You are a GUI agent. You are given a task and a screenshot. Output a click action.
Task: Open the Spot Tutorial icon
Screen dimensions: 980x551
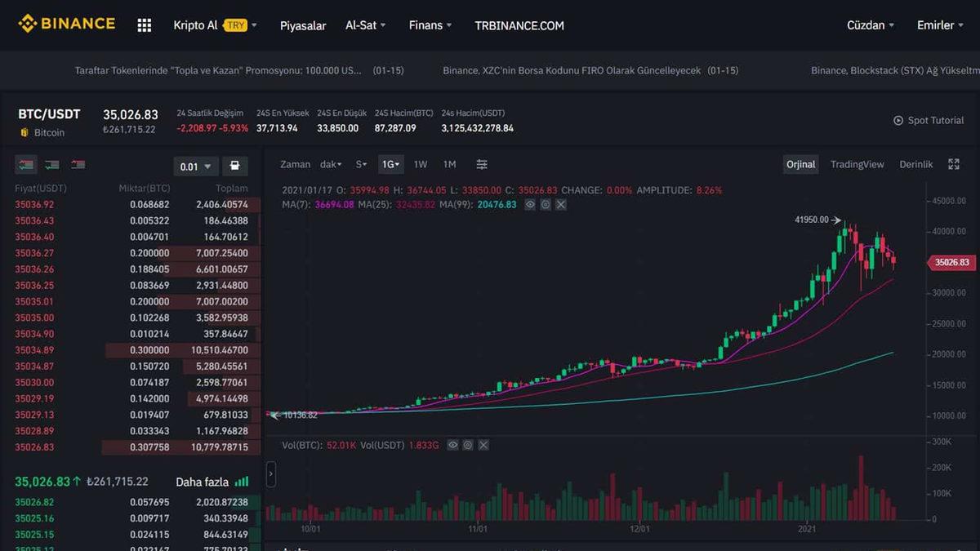coord(898,120)
